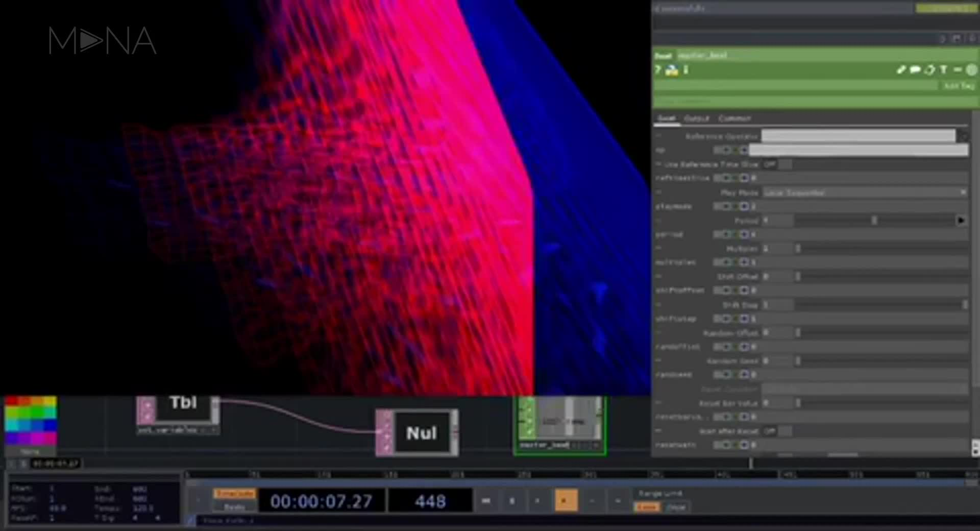980x531 pixels.
Task: Switch to the Beat parameter tab
Action: pyautogui.click(x=666, y=118)
